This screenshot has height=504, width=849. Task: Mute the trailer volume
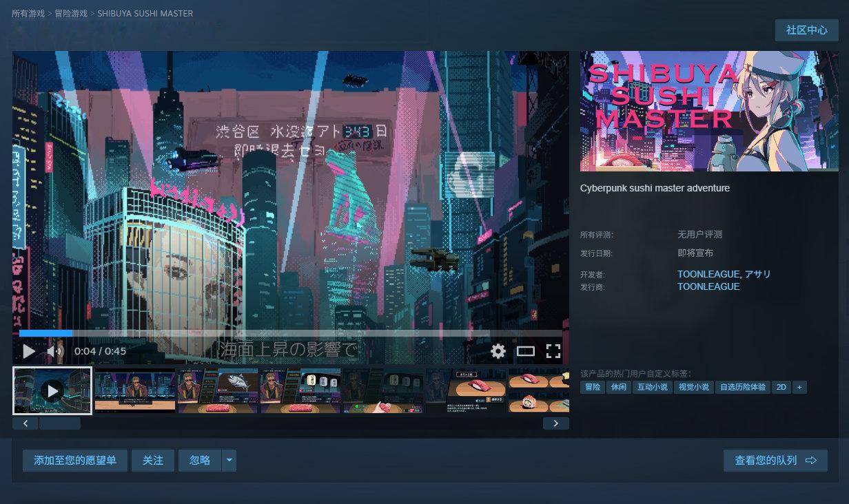(54, 351)
